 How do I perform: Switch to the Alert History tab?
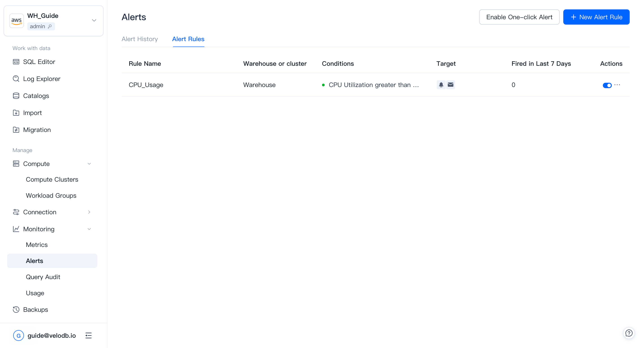(140, 39)
